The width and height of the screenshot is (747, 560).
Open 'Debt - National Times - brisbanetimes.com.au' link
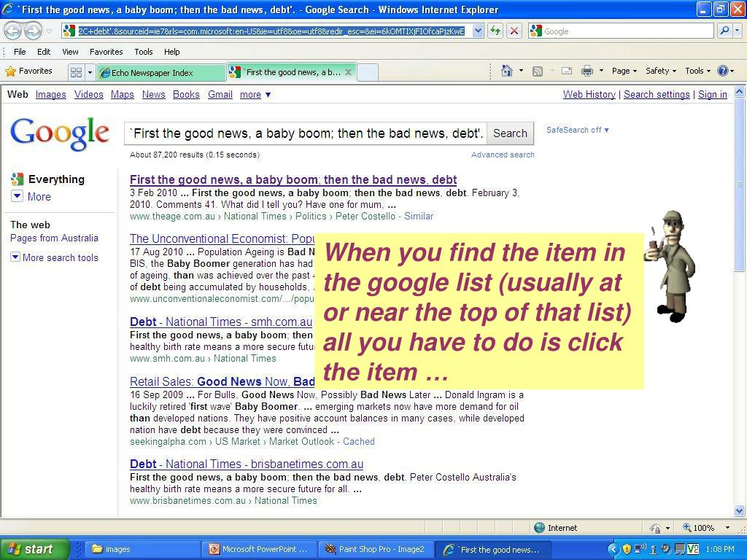pos(247,464)
